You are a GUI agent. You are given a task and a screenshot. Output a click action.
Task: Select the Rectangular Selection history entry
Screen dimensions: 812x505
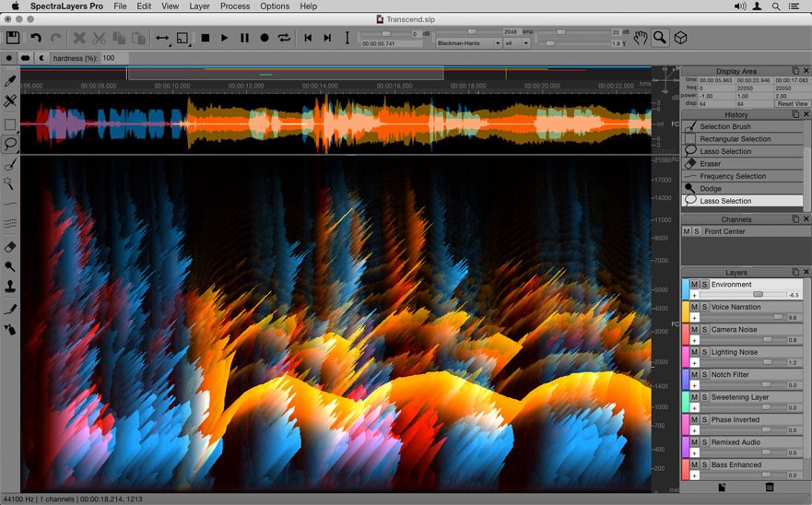(x=743, y=139)
